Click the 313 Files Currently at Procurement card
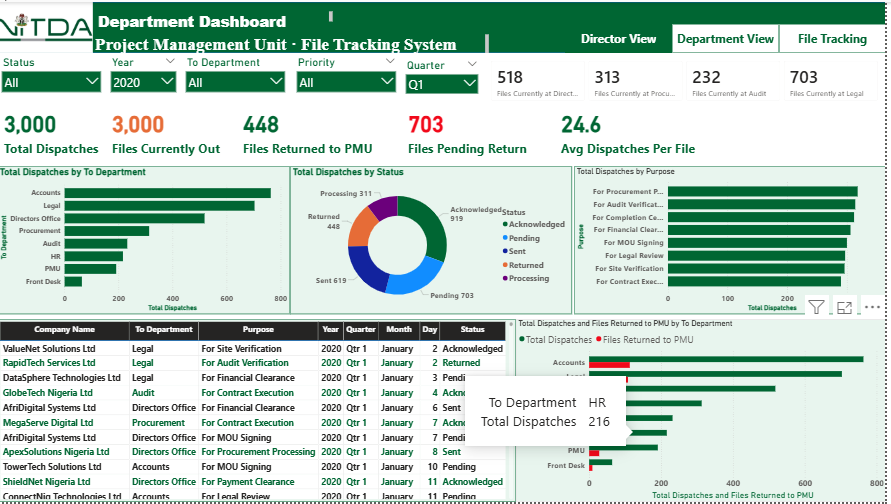 tap(634, 82)
